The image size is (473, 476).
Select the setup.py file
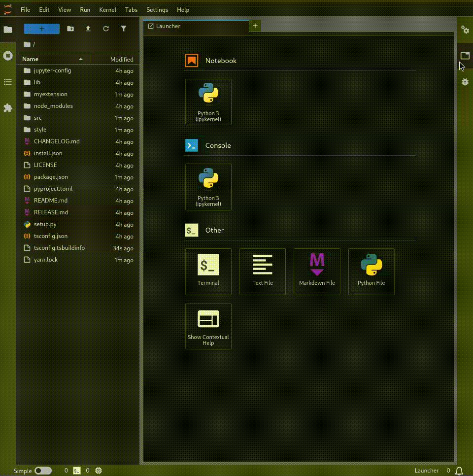[x=78, y=224]
